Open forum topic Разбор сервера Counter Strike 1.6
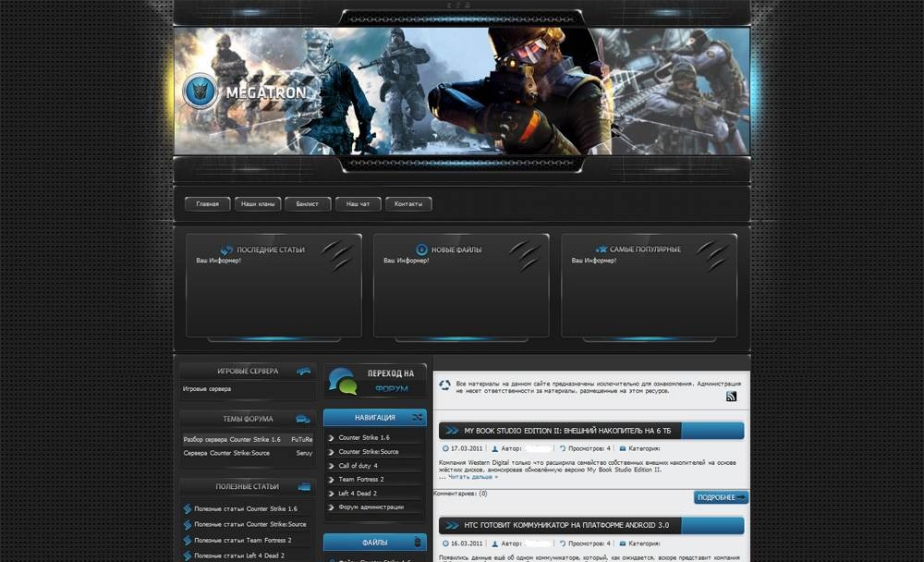This screenshot has height=562, width=924. point(232,439)
